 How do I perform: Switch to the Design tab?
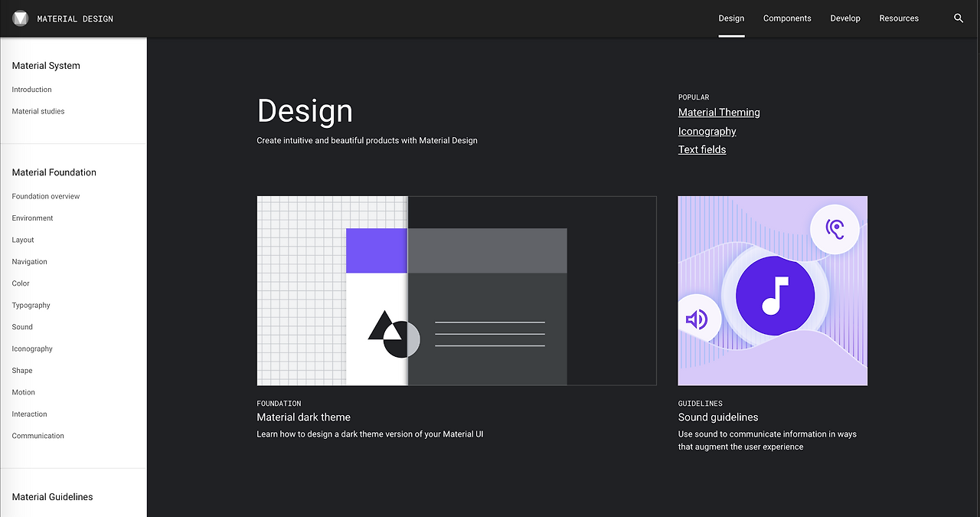731,18
